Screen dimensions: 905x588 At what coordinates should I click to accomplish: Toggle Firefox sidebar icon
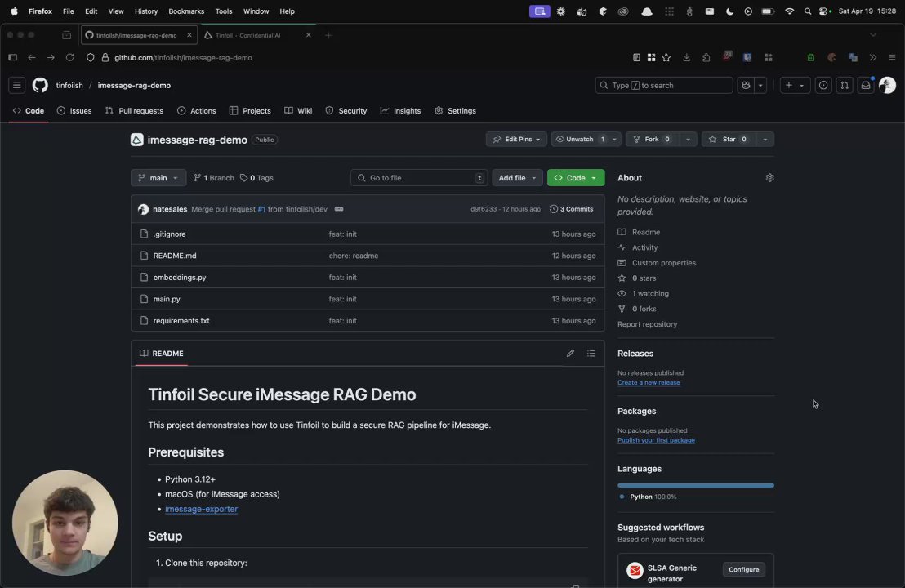coord(13,58)
